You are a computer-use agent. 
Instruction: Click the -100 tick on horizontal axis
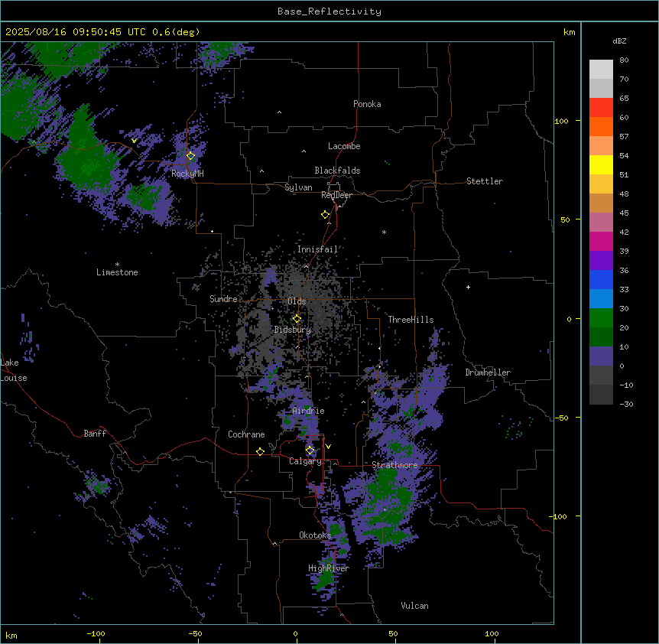tap(96, 633)
